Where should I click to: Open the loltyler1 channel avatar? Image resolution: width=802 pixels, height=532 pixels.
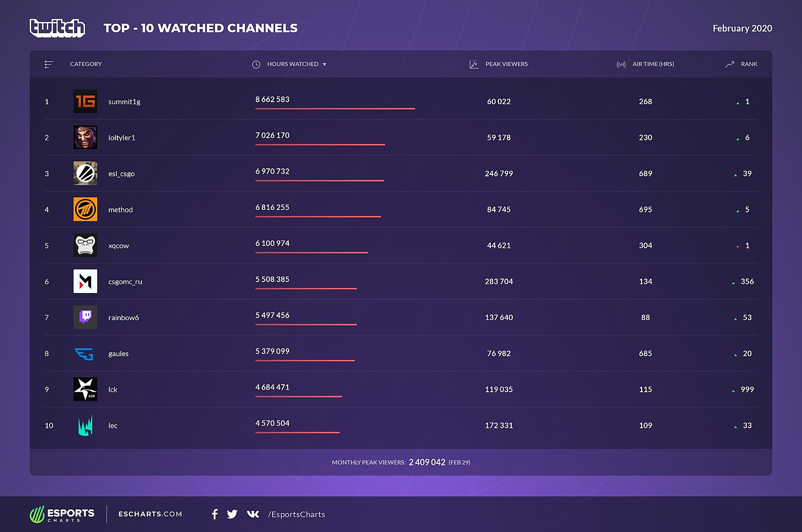tap(85, 137)
